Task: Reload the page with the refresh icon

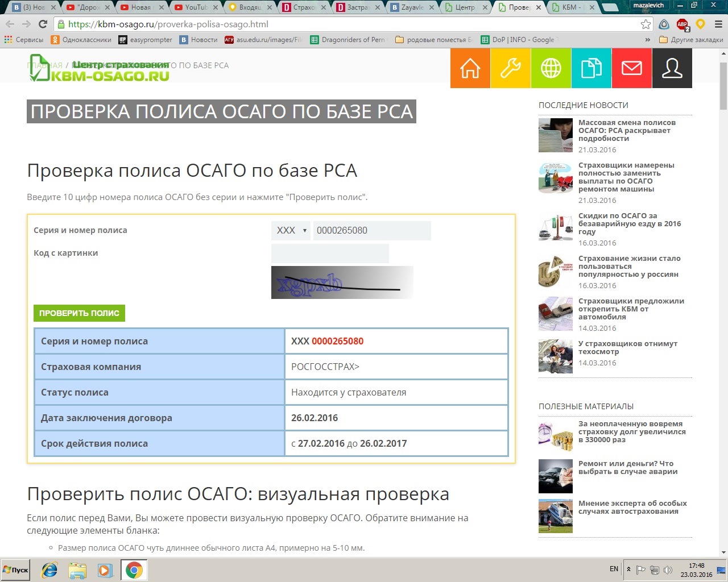Action: [x=43, y=24]
